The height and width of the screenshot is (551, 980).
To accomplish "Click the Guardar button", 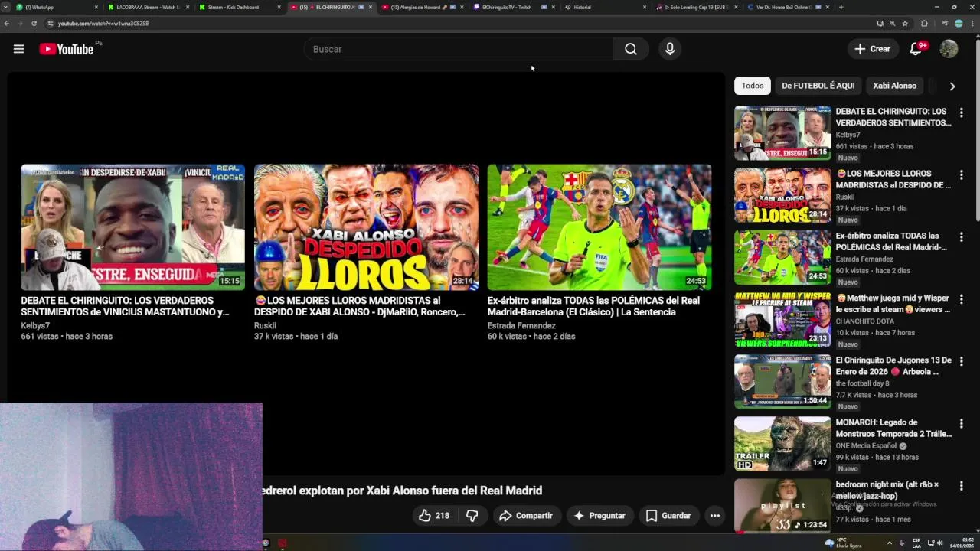I will 668,516.
